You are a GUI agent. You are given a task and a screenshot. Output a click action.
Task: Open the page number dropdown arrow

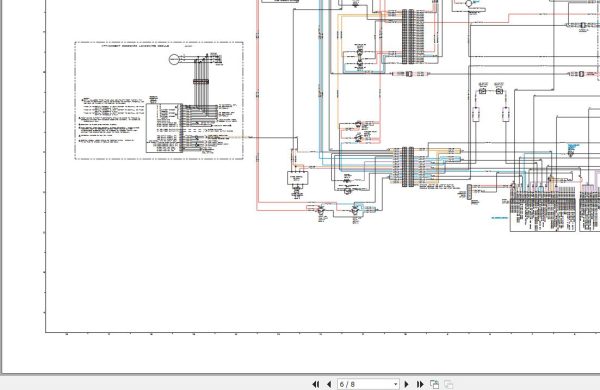pos(395,384)
